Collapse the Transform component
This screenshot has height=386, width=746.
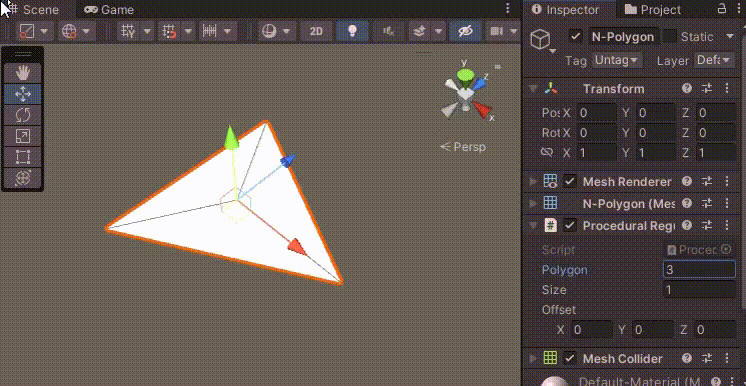533,89
